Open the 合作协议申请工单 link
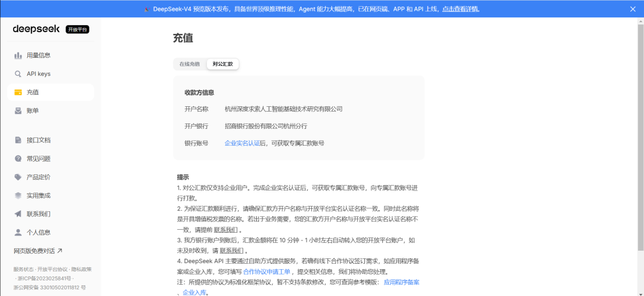The height and width of the screenshot is (296, 644). click(267, 272)
